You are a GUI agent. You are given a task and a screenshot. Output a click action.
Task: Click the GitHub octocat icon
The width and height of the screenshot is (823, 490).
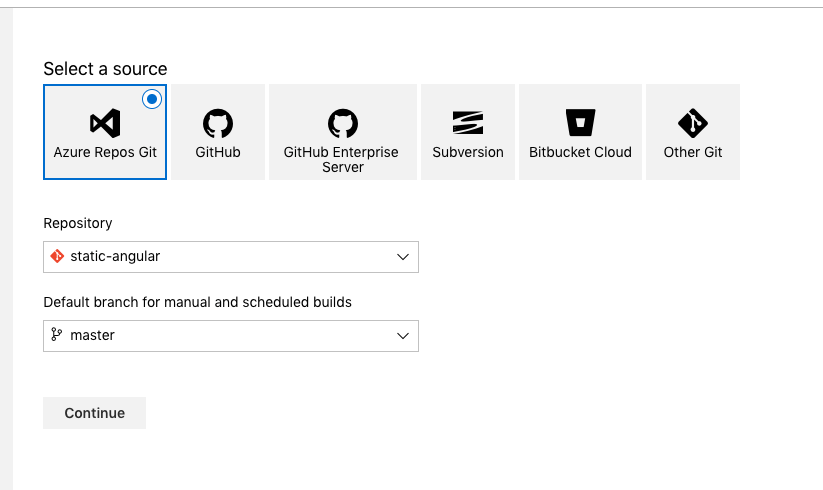[218, 123]
